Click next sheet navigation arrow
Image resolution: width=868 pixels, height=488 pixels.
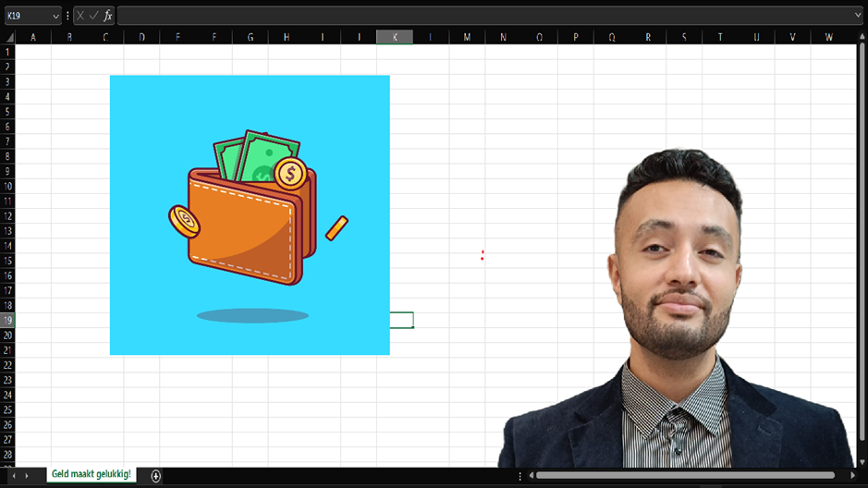tap(27, 475)
